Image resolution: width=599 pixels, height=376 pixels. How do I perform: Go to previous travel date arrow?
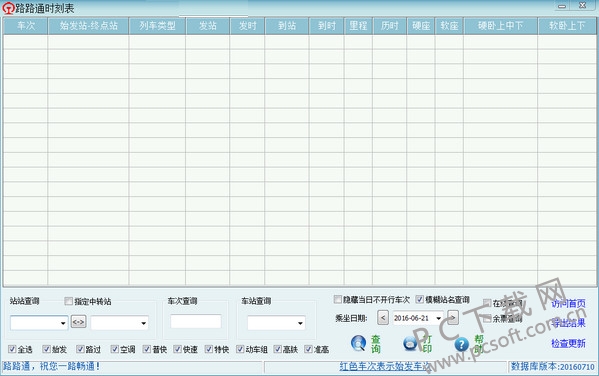pos(383,318)
